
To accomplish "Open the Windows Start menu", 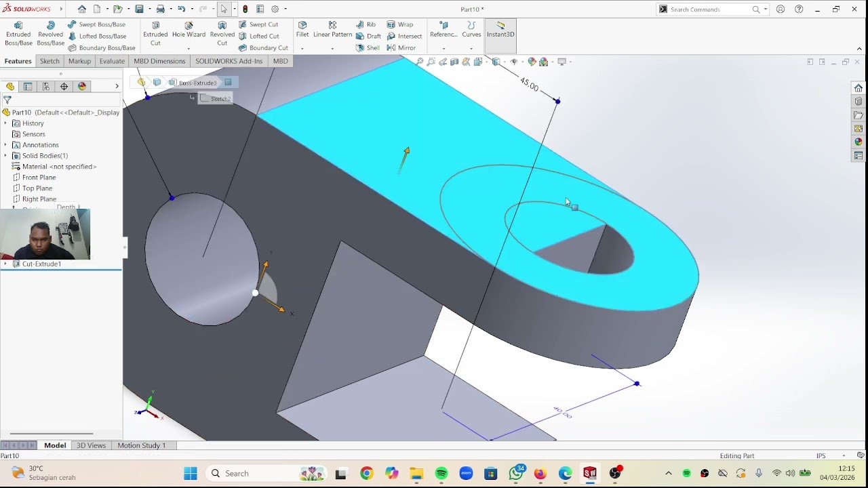I will (x=191, y=473).
